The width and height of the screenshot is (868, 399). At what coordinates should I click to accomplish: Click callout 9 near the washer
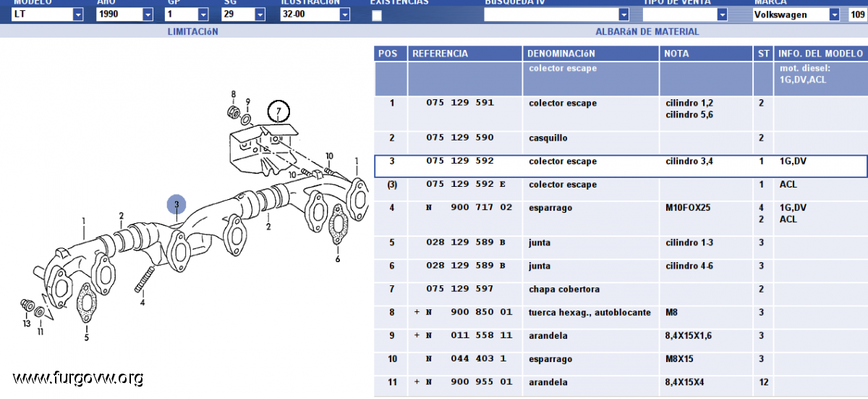(x=247, y=101)
